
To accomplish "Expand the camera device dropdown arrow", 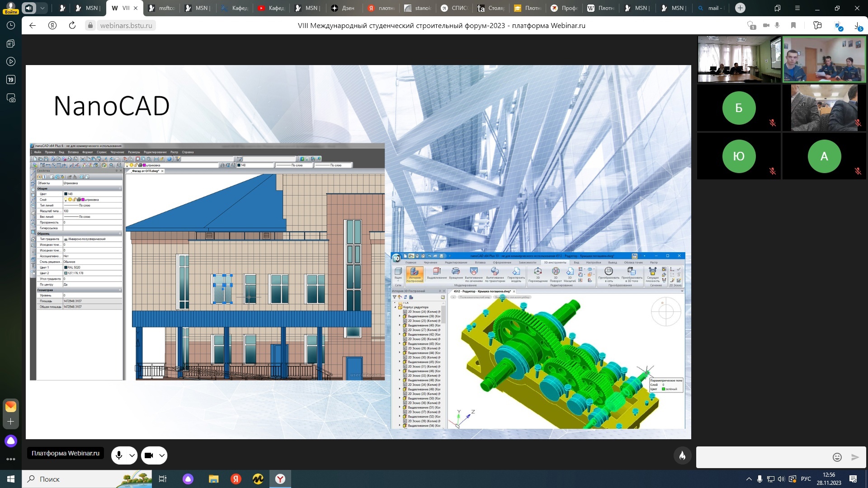I will pyautogui.click(x=161, y=455).
